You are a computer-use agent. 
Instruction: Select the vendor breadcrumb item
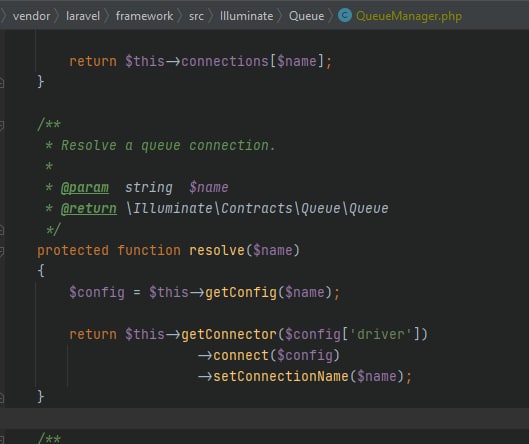tap(31, 16)
